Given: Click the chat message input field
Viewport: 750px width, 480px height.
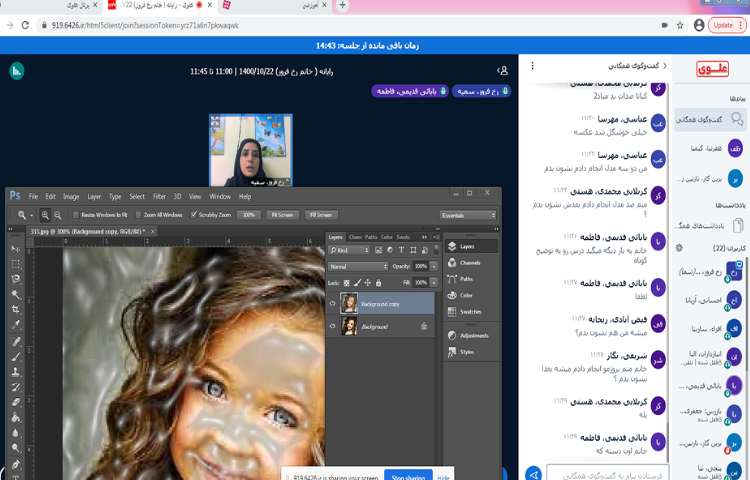Looking at the screenshot, I should pos(607,474).
